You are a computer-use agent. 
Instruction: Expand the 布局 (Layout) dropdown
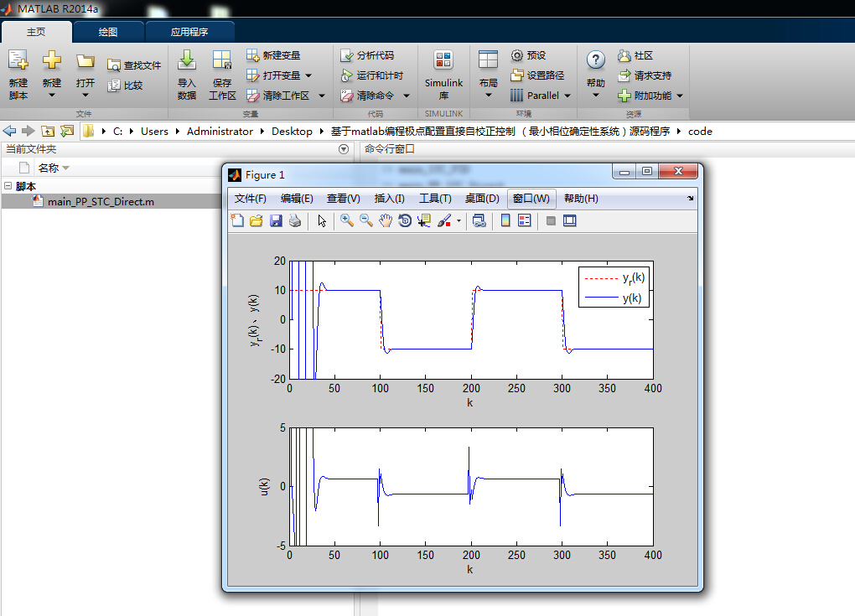point(489,96)
